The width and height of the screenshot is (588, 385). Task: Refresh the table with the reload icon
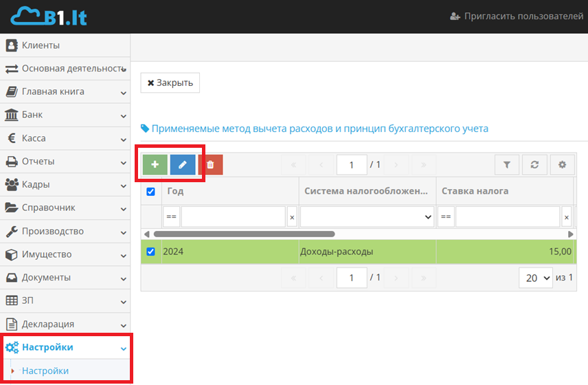pos(534,164)
